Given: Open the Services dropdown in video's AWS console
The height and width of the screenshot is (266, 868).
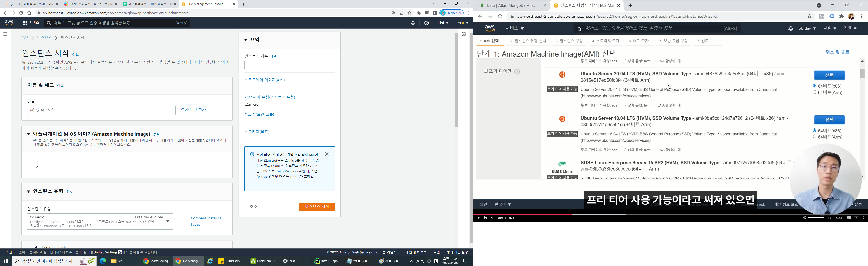Looking at the screenshot, I should coord(515,28).
